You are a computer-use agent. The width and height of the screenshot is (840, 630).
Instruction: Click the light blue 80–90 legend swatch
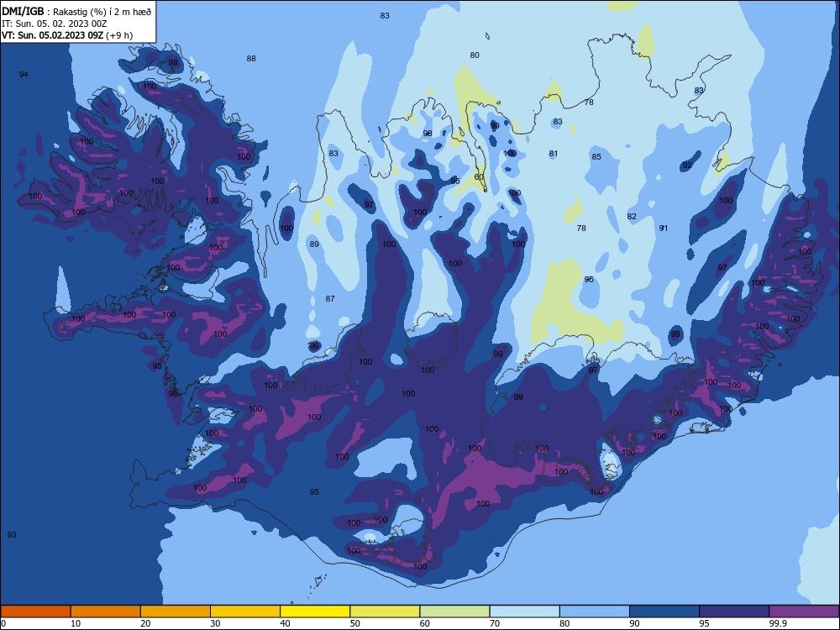pos(595,612)
